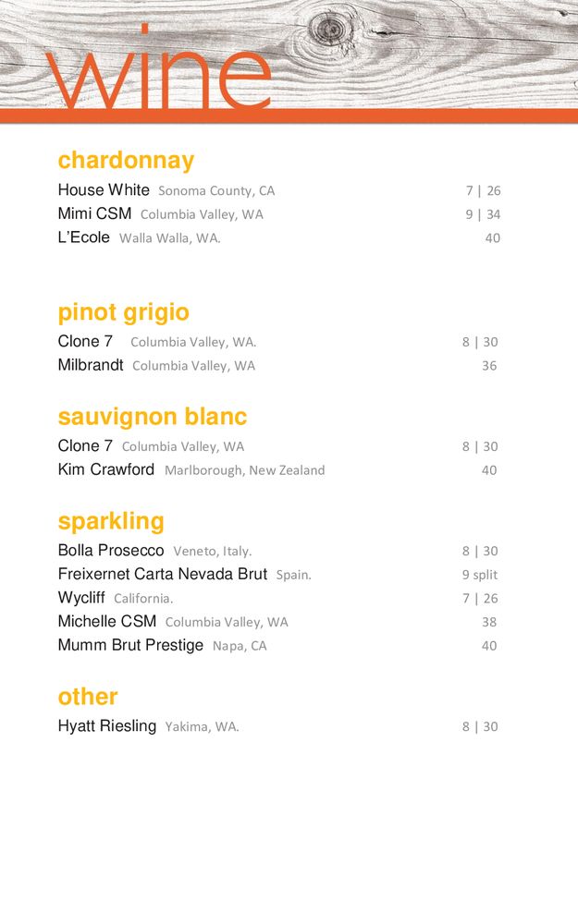The image size is (578, 924).
Task: Select the sparkling section heading
Action: click(111, 521)
